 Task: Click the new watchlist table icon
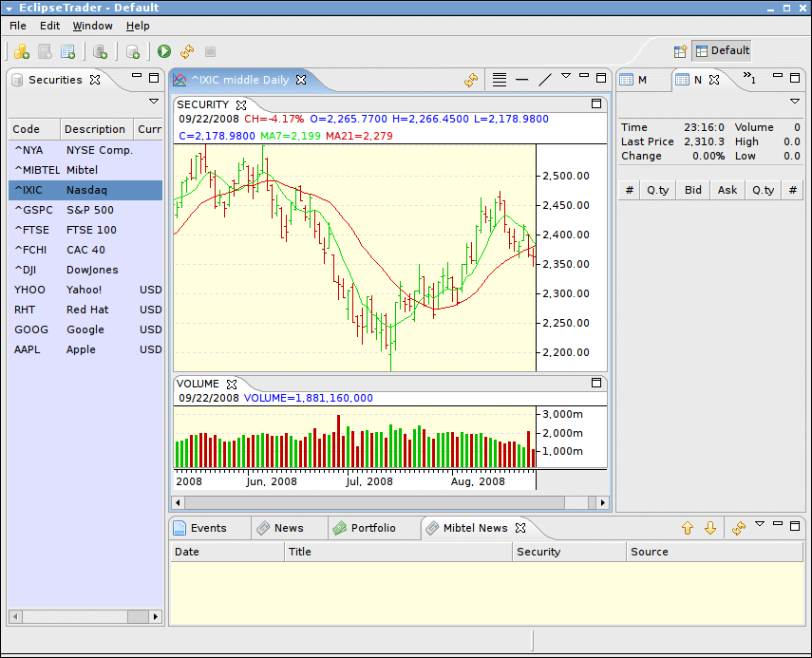pos(67,51)
